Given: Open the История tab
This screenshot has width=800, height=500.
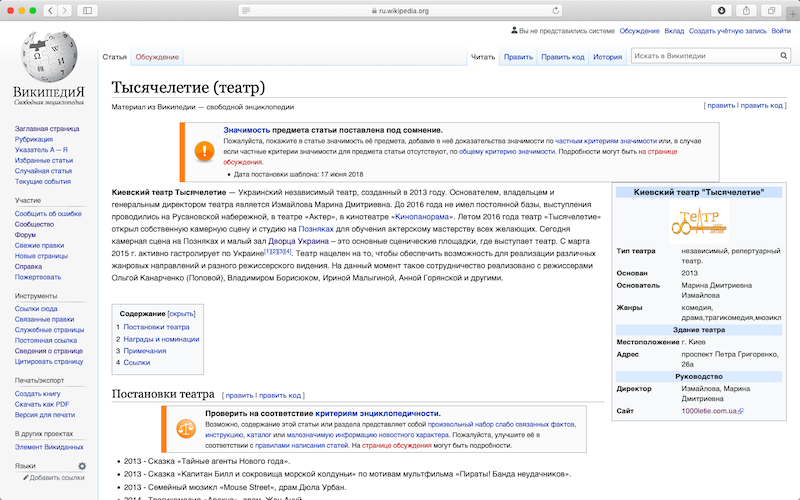Looking at the screenshot, I should coord(608,57).
